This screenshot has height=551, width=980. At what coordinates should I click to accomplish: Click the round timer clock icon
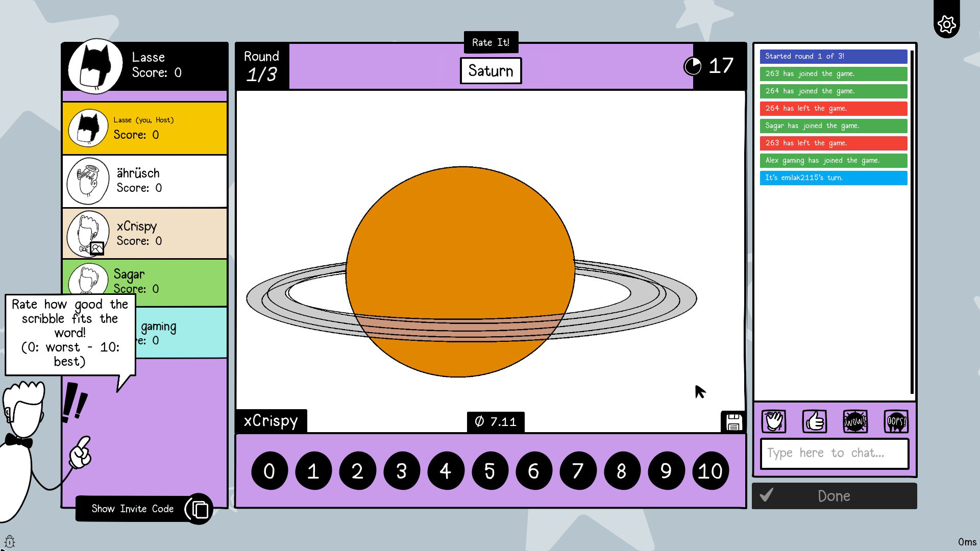pyautogui.click(x=693, y=66)
